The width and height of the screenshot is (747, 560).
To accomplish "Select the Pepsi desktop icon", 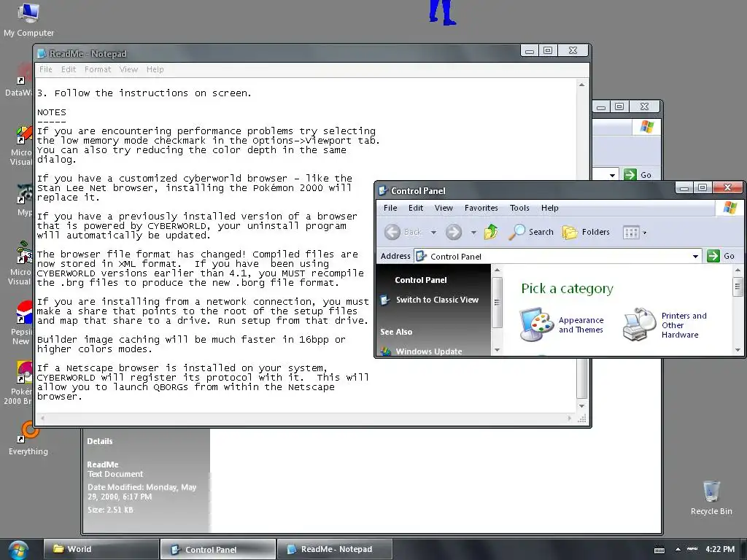I will [x=21, y=323].
